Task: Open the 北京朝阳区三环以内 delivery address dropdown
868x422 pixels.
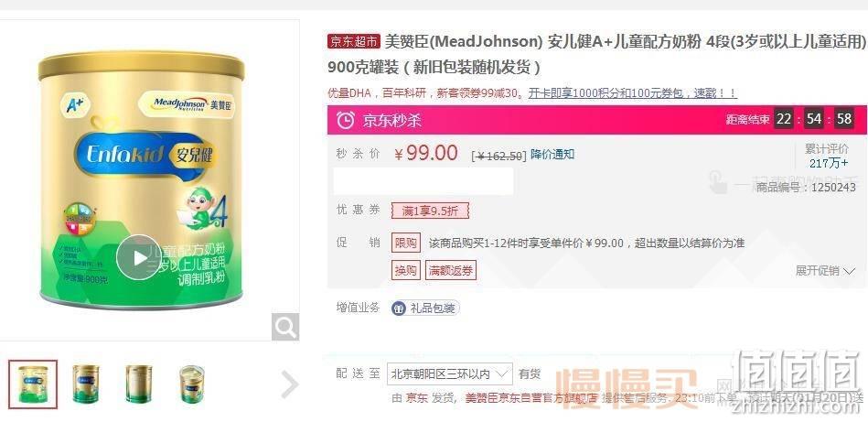Action: click(x=449, y=373)
